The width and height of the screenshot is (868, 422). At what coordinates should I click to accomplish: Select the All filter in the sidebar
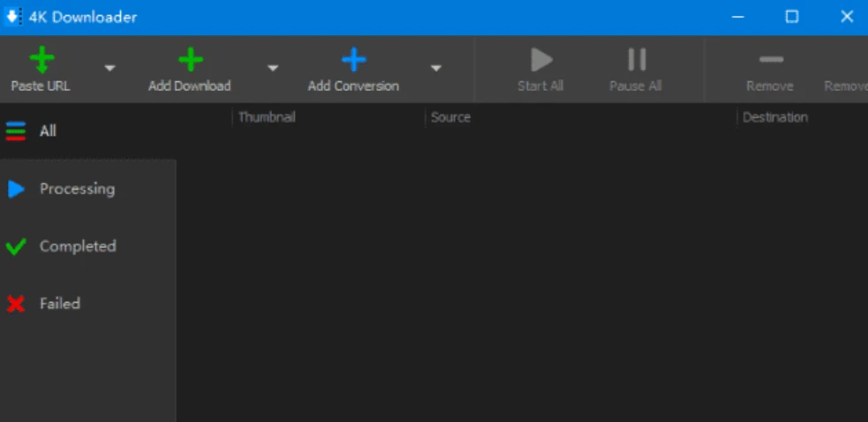point(48,131)
